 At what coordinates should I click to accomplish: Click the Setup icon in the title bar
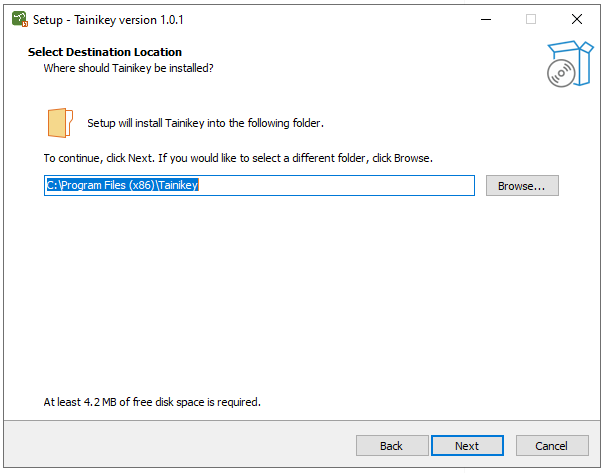click(19, 19)
